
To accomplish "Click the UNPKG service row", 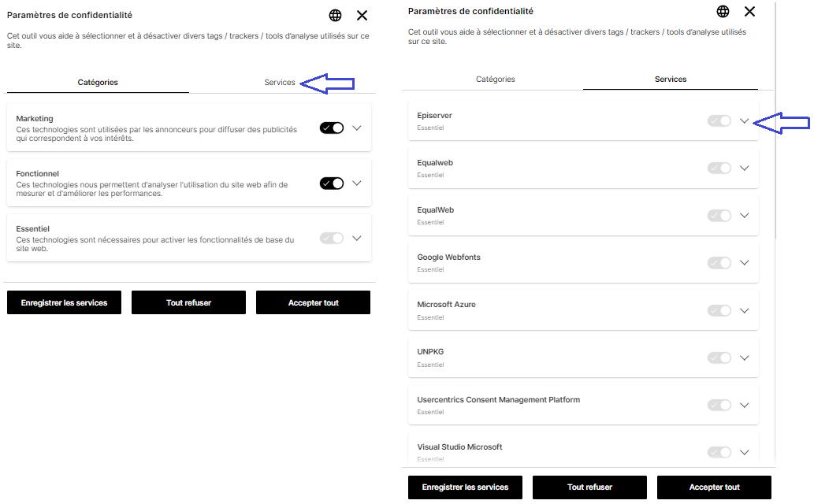I will pyautogui.click(x=552, y=358).
